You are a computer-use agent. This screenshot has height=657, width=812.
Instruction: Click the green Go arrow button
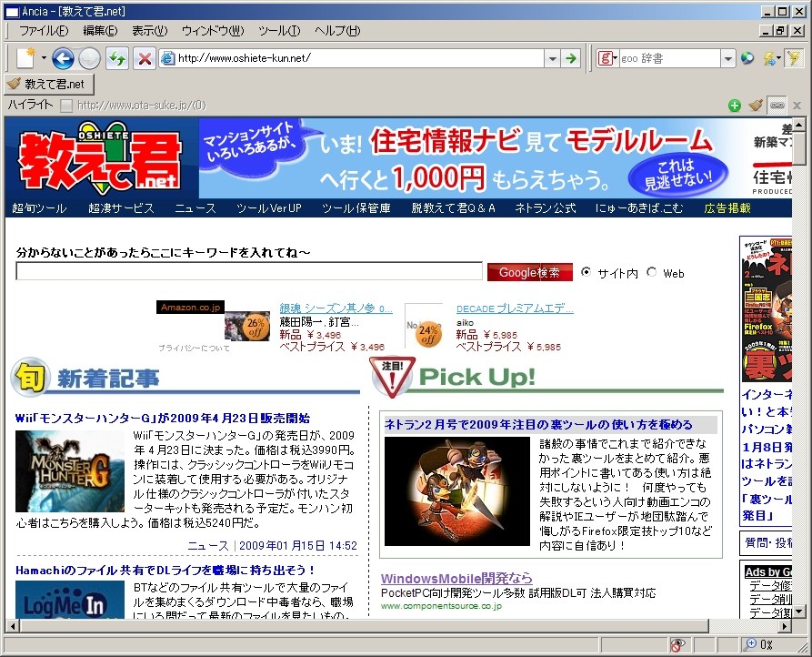pyautogui.click(x=571, y=58)
